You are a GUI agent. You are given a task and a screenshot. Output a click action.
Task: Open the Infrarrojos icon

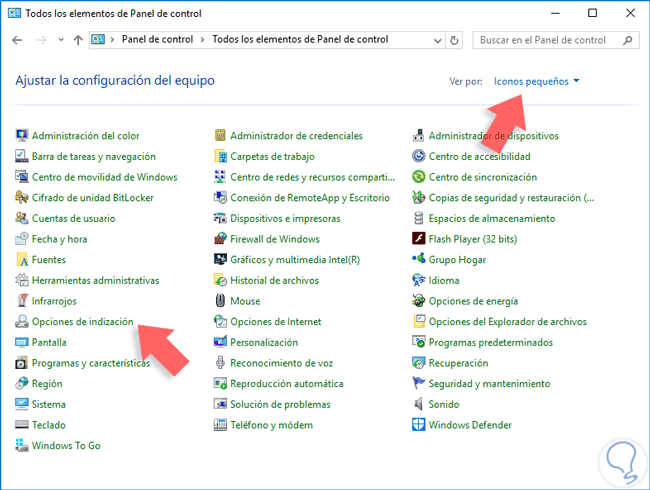coord(22,301)
